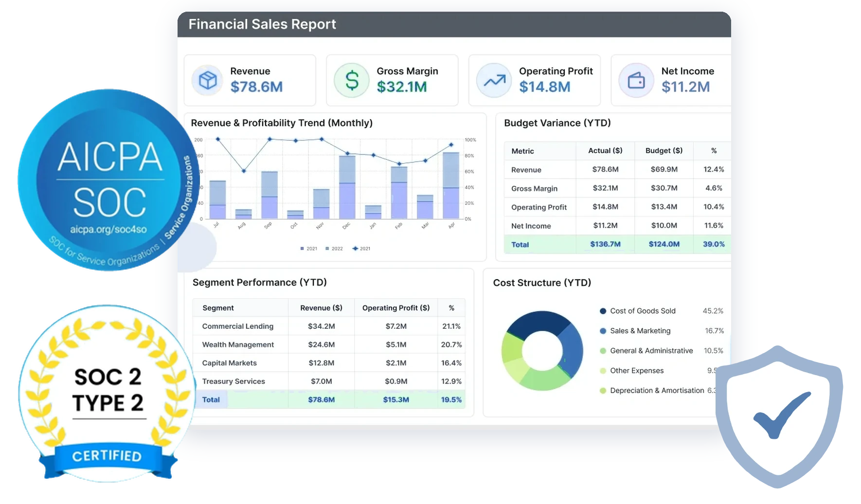Image resolution: width=861 pixels, height=504 pixels.
Task: Select the Treasury Services row
Action: (x=329, y=381)
